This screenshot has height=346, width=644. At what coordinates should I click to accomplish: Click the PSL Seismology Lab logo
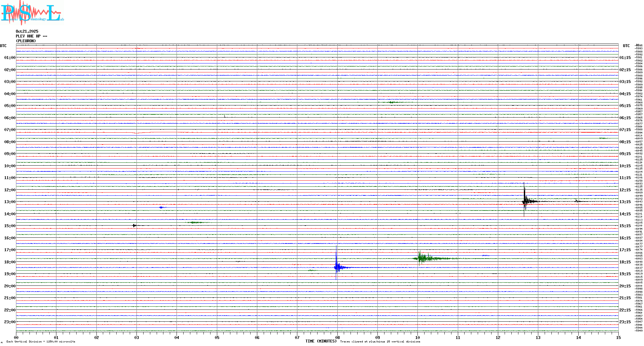(x=32, y=12)
